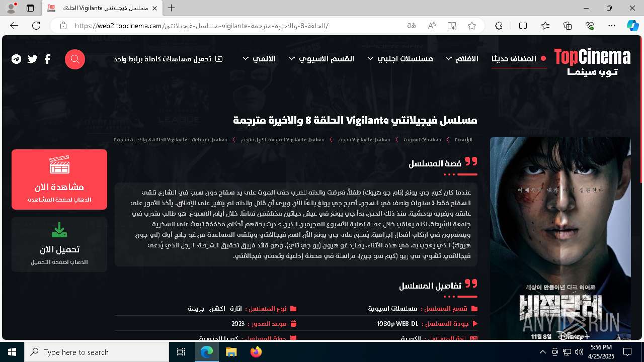Close the TopCinema browser tab
Image resolution: width=644 pixels, height=362 pixels.
(x=155, y=8)
